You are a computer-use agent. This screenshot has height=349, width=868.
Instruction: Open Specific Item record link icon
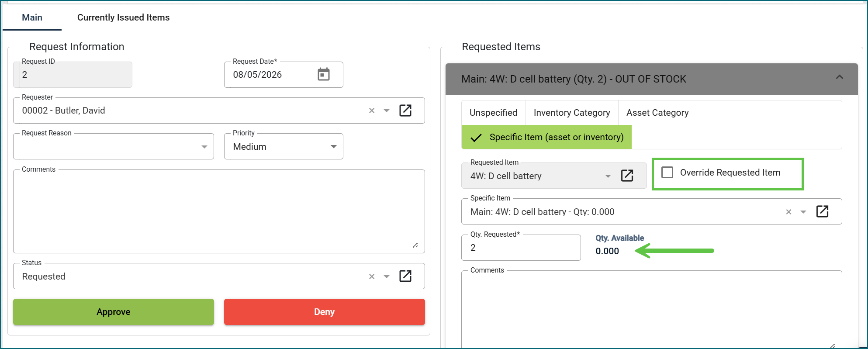pyautogui.click(x=822, y=211)
